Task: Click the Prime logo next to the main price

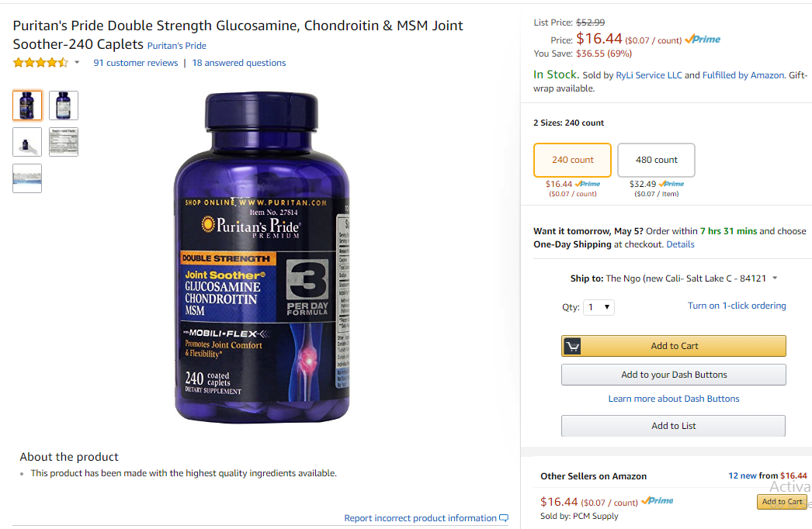Action: (703, 40)
